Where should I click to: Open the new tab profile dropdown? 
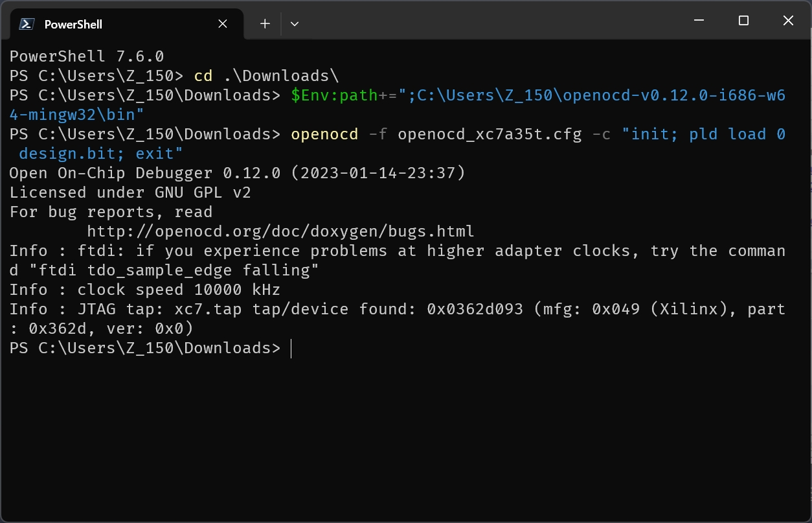tap(295, 24)
